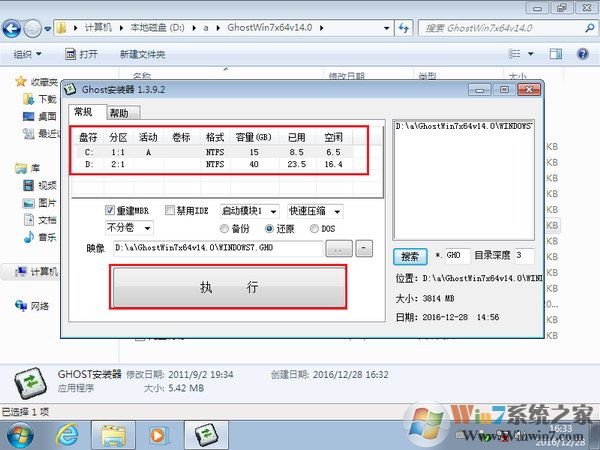Click the GHOST安装器 file icon in details pane

[30, 382]
